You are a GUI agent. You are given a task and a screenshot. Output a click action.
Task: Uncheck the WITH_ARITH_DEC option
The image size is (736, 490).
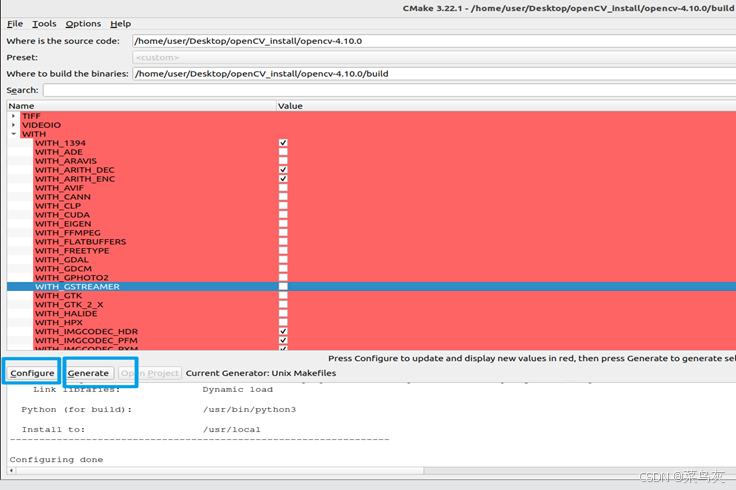click(283, 170)
